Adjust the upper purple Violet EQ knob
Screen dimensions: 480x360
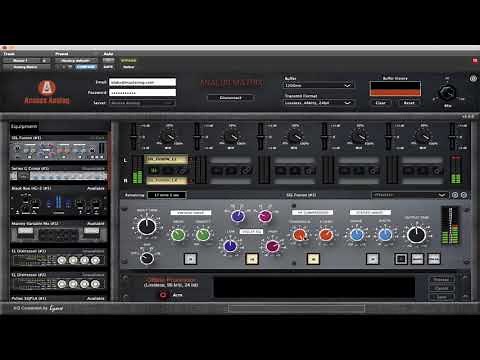tap(238, 216)
